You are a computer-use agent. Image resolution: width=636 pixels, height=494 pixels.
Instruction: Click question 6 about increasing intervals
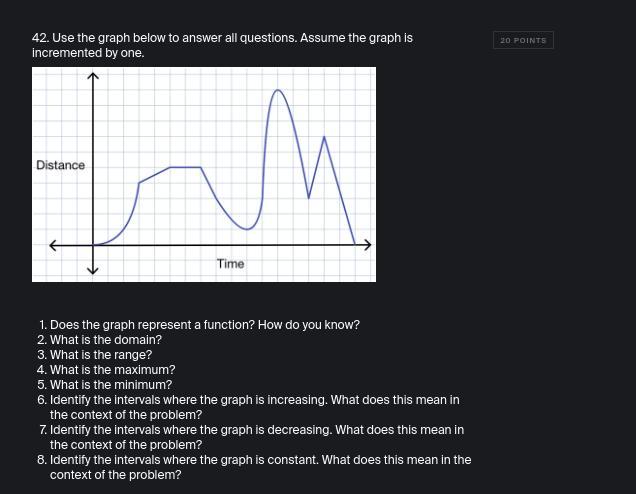[x=248, y=407]
